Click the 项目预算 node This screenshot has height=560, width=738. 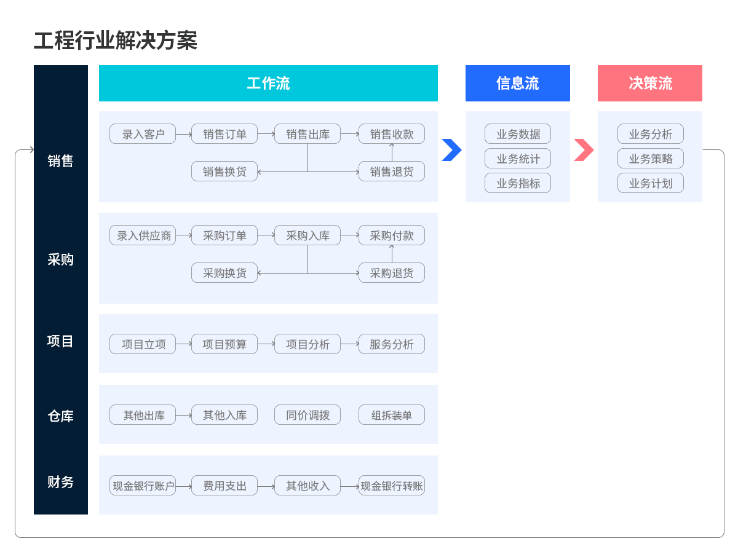click(x=224, y=344)
